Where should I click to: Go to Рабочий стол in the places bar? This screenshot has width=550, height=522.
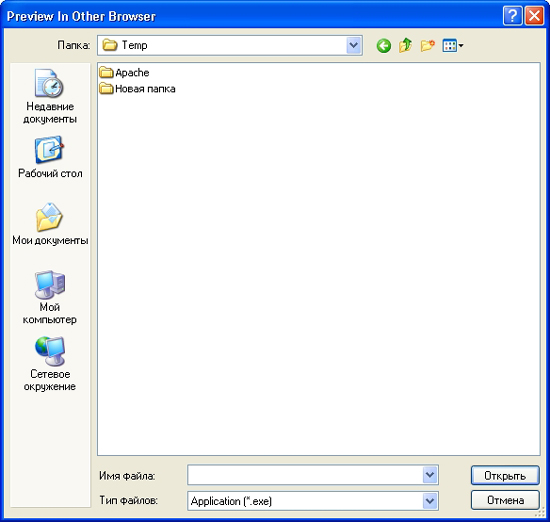coord(50,157)
